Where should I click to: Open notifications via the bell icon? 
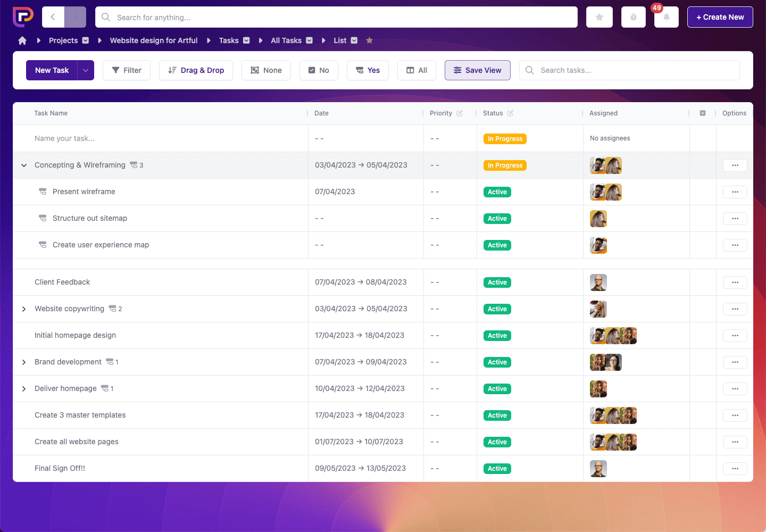point(666,16)
